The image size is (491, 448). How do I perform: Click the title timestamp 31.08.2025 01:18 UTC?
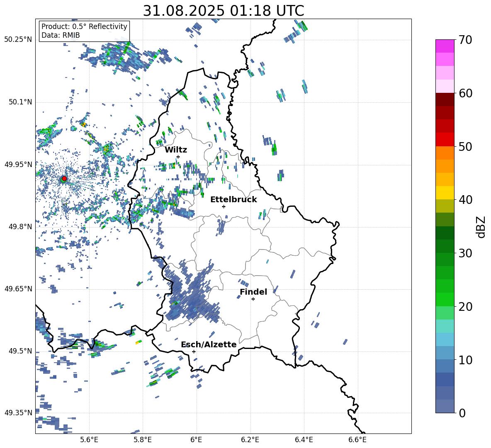tap(224, 11)
